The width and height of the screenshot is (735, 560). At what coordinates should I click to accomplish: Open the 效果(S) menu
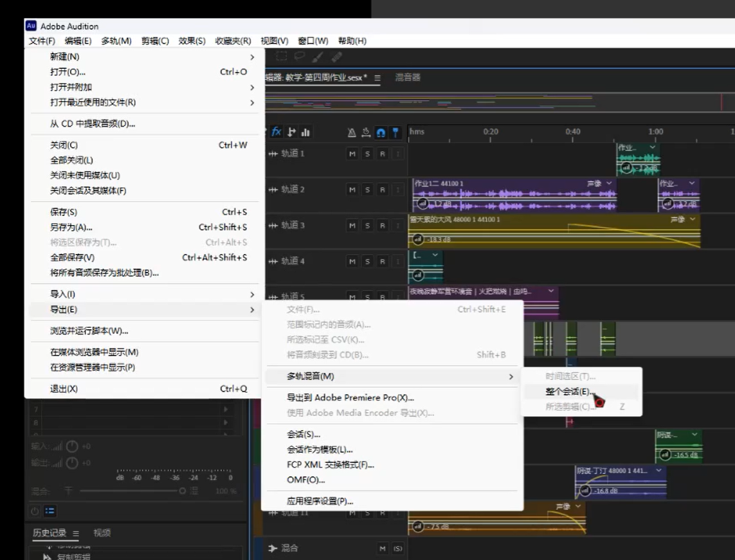click(192, 41)
